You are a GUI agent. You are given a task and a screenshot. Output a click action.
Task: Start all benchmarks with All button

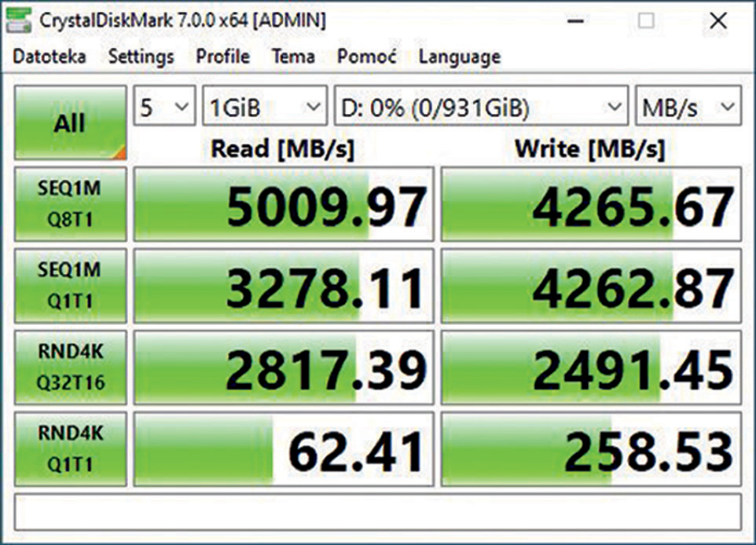(71, 123)
